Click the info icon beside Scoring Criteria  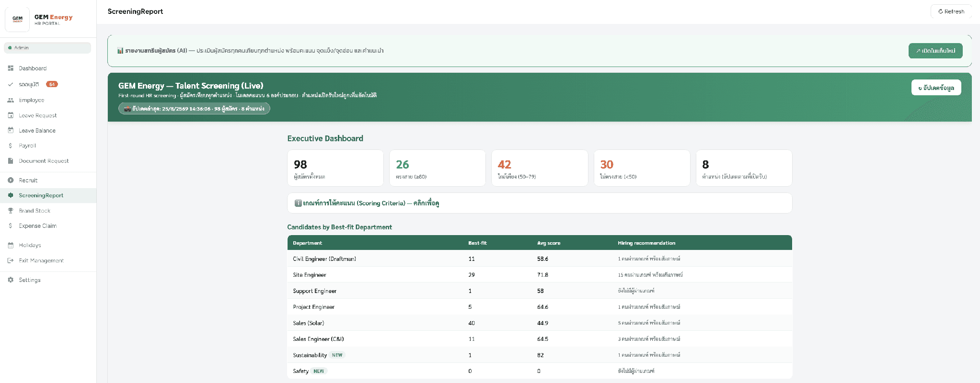pyautogui.click(x=298, y=203)
